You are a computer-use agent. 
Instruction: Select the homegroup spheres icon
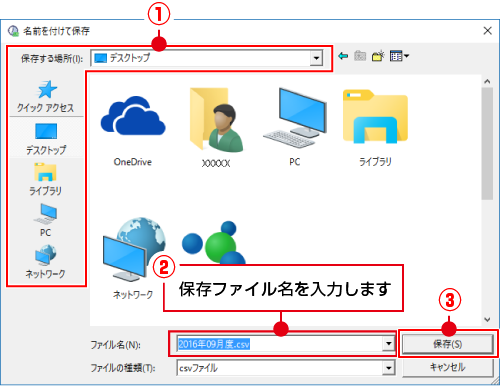point(214,243)
